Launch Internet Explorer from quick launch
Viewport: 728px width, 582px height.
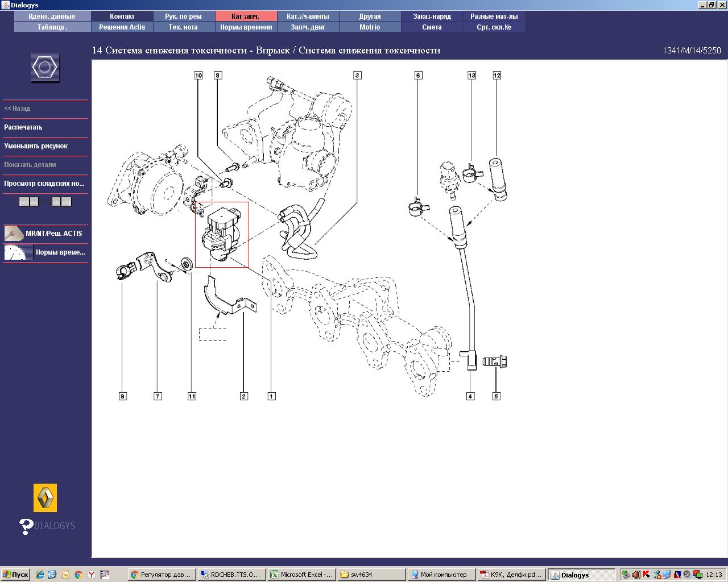click(39, 575)
